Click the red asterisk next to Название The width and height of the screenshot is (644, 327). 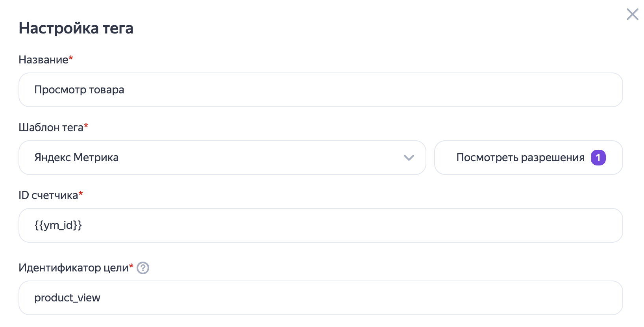pyautogui.click(x=70, y=58)
